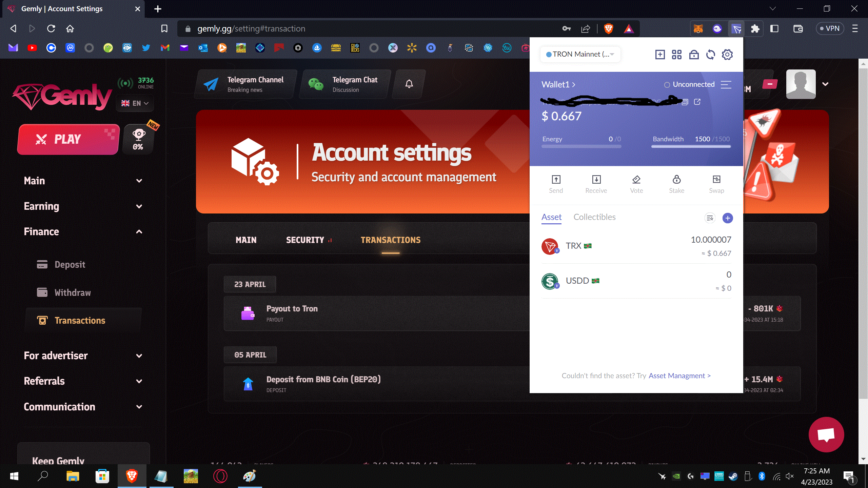The width and height of the screenshot is (868, 488).
Task: Toggle the Unconnected status indicator
Action: (689, 84)
